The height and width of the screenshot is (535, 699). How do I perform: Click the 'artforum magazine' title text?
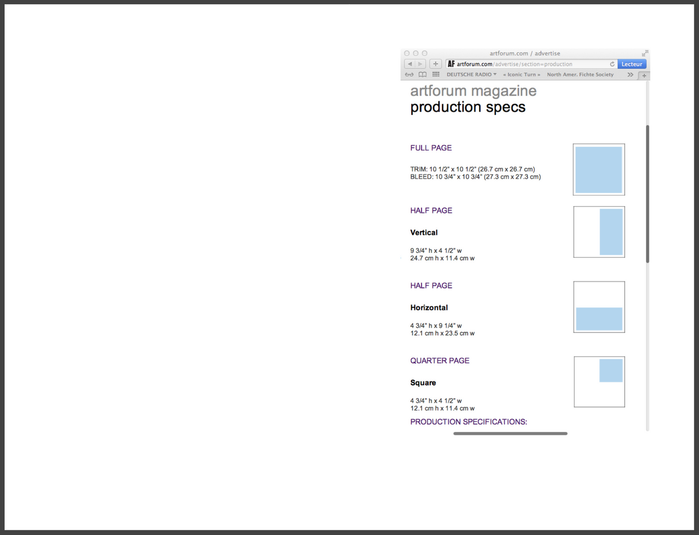(473, 91)
